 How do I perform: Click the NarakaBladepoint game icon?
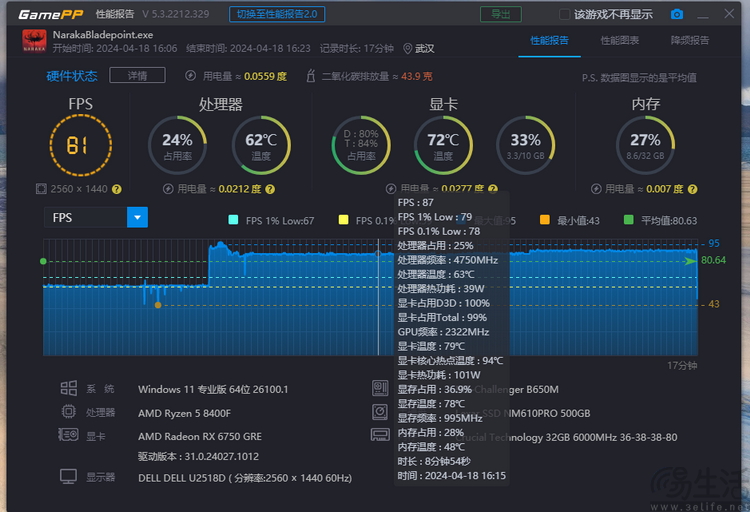[34, 41]
